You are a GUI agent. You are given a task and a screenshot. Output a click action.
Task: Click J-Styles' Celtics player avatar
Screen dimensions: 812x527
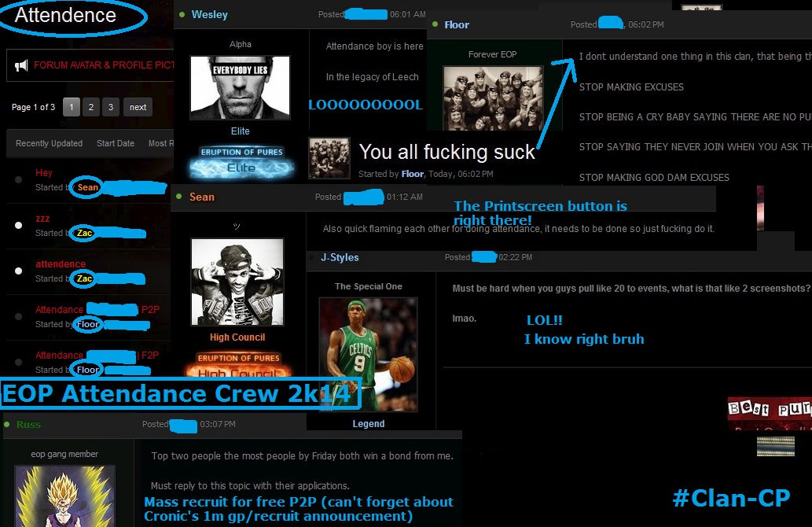[369, 355]
